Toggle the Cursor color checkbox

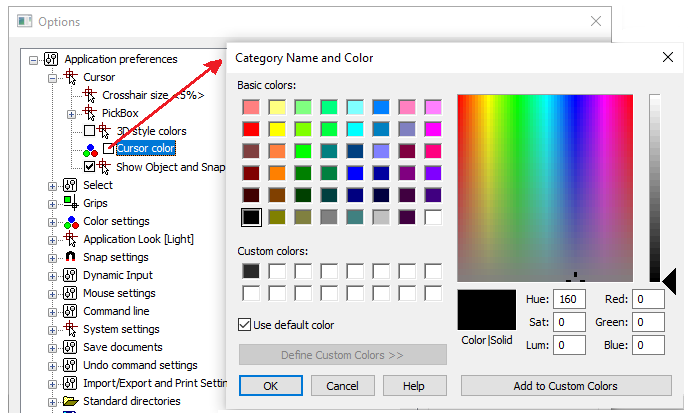pyautogui.click(x=108, y=149)
